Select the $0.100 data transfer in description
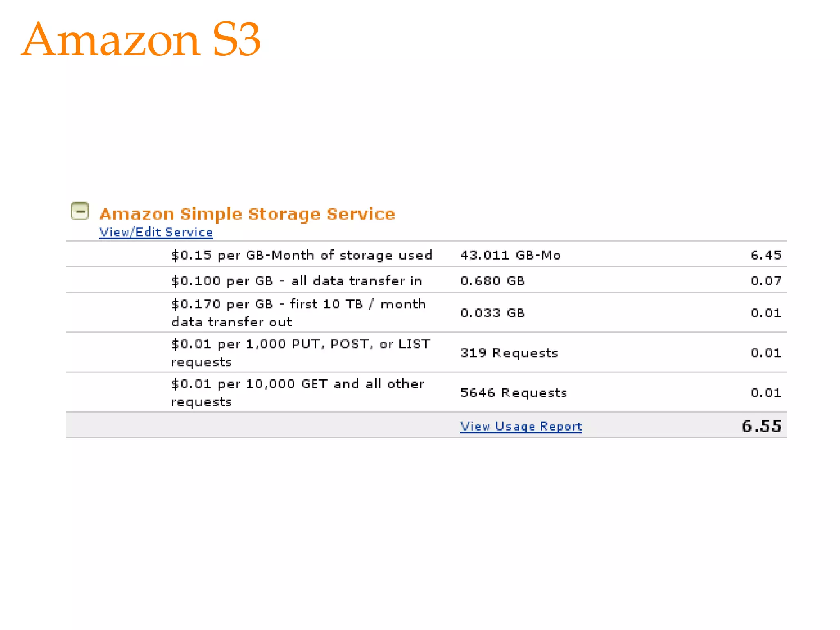This screenshot has height=630, width=840. [297, 281]
